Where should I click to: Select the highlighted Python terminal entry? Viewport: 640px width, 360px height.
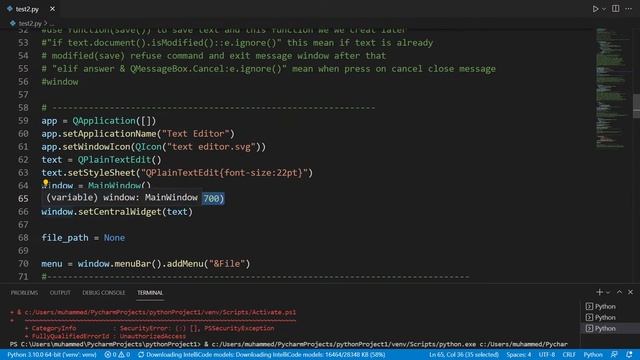point(610,329)
